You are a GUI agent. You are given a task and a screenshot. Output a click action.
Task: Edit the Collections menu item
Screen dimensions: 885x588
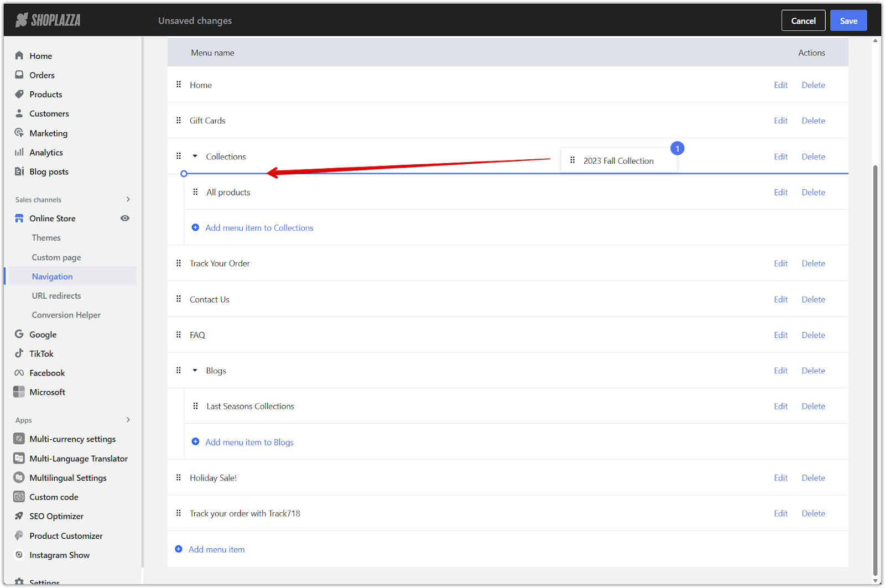point(780,157)
